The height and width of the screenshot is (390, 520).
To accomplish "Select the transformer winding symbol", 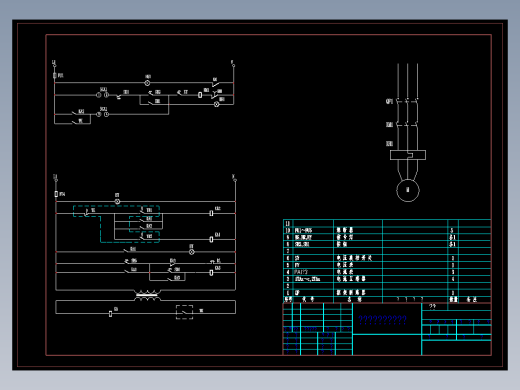I will (x=147, y=295).
